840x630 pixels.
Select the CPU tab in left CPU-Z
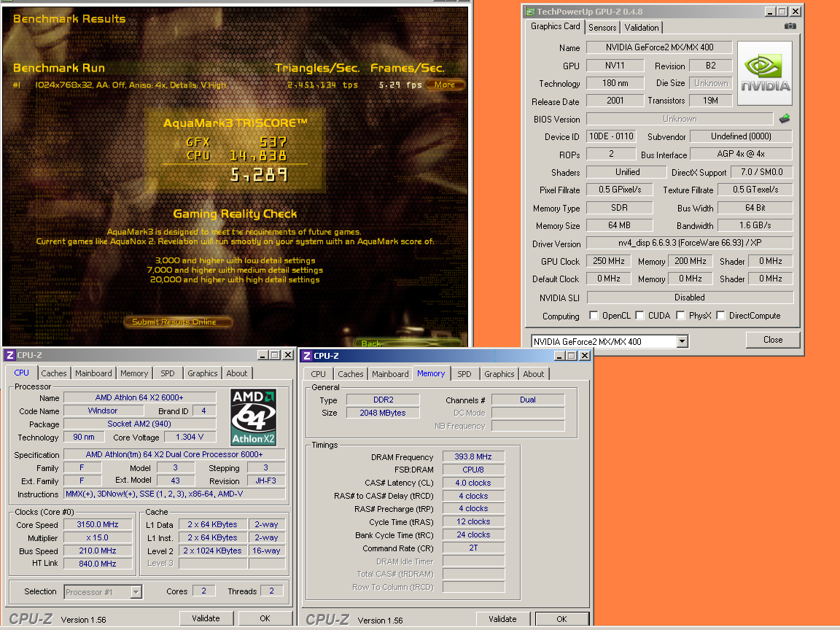pyautogui.click(x=21, y=373)
